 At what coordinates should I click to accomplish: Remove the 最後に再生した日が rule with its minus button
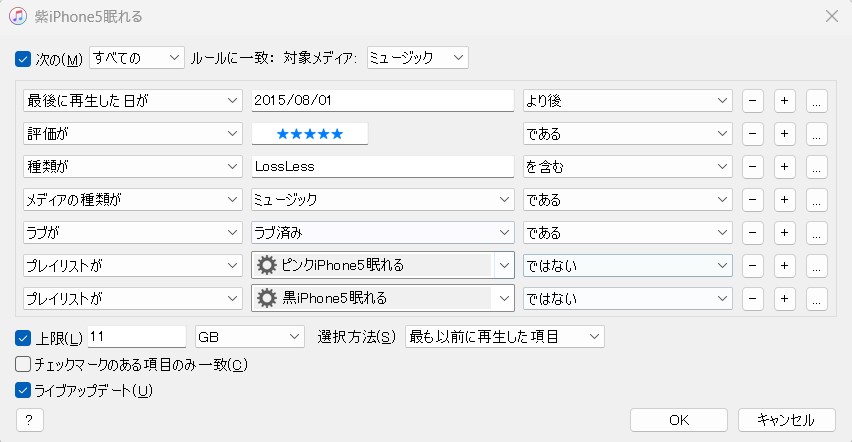click(x=753, y=101)
